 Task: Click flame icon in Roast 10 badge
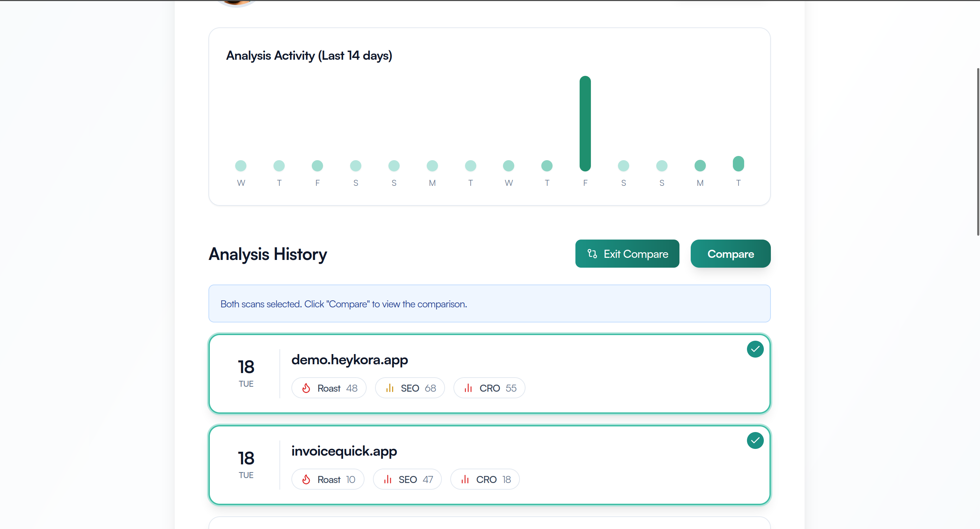click(306, 479)
